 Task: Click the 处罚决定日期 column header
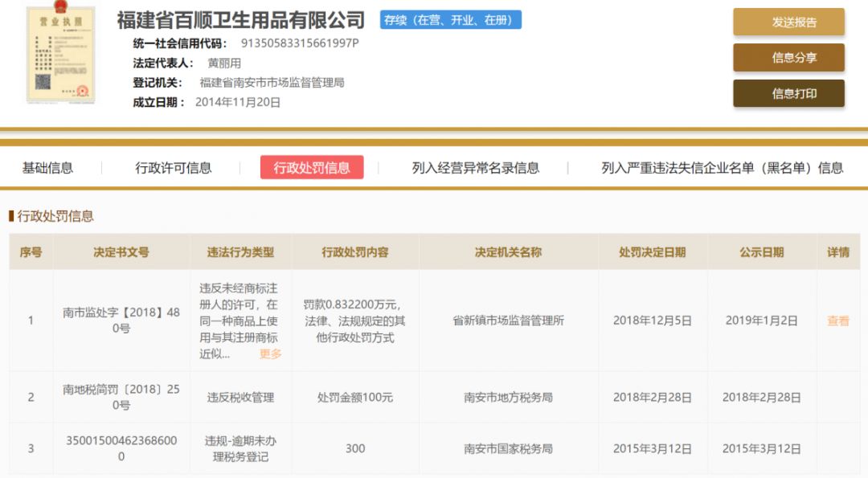click(652, 252)
